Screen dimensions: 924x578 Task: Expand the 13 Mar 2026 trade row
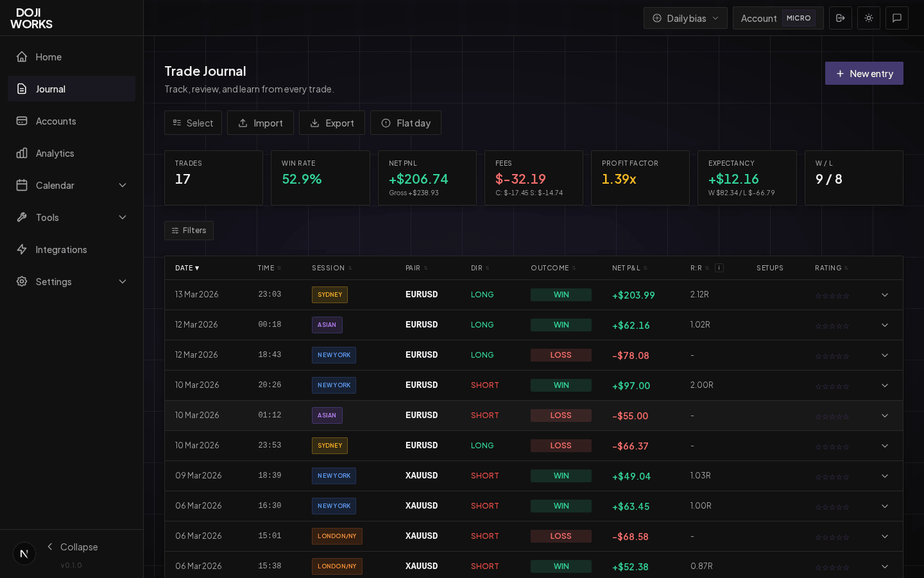tap(885, 295)
